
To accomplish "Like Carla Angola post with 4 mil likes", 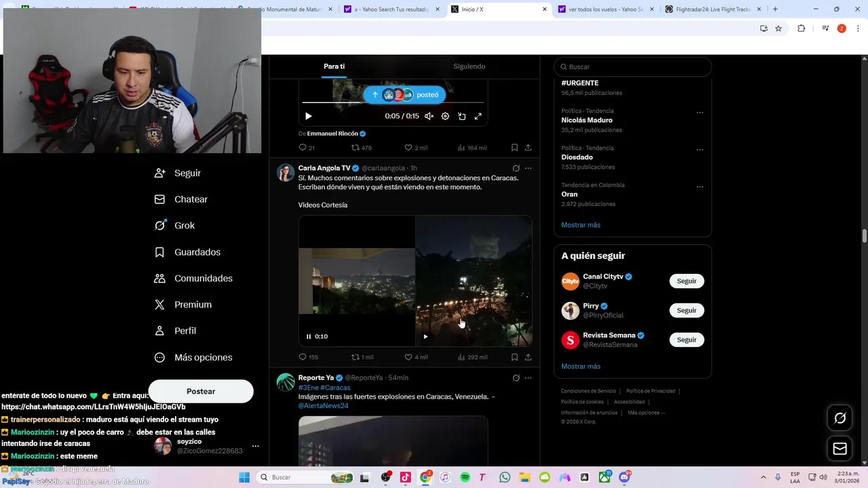I will click(x=416, y=357).
